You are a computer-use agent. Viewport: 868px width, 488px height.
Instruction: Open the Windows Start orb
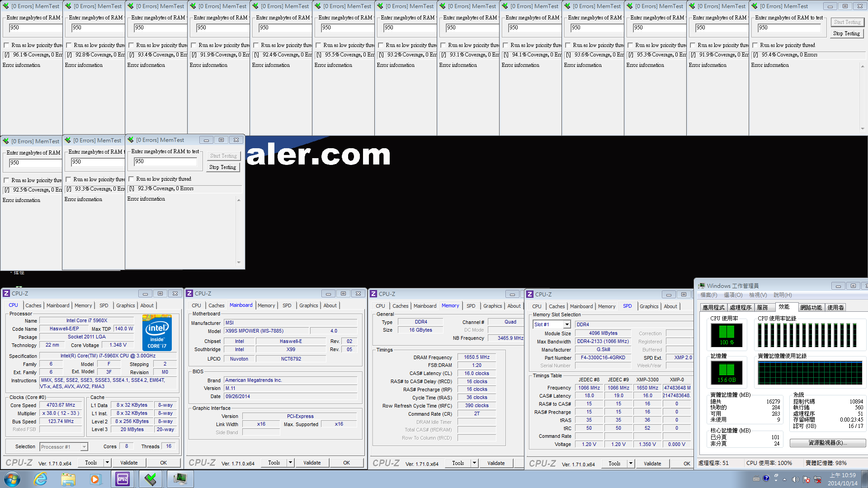[x=12, y=479]
